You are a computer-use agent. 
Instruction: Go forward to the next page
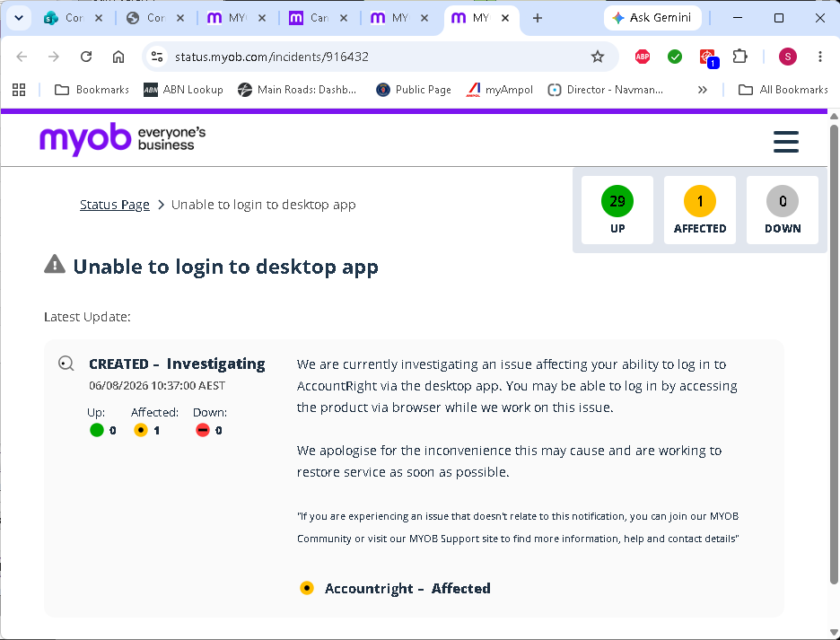click(54, 57)
